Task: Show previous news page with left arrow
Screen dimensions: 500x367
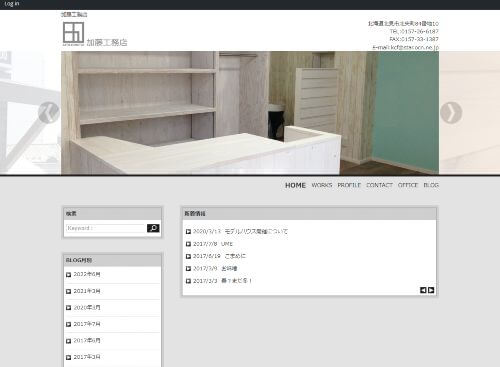Action: 423,290
